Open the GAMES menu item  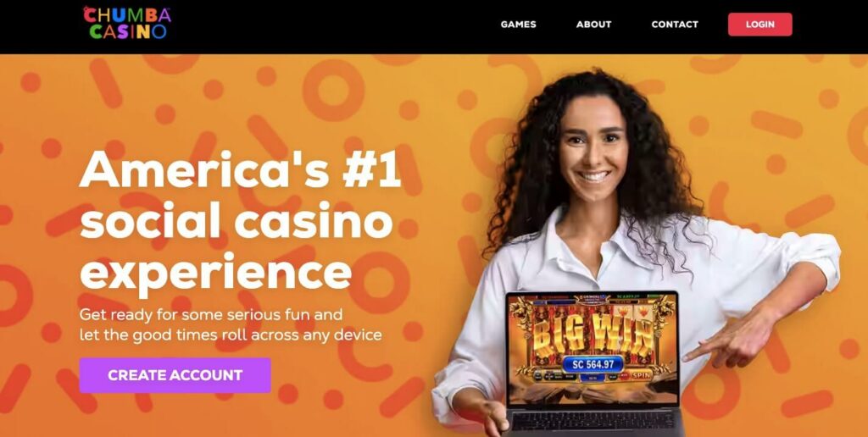coord(518,25)
